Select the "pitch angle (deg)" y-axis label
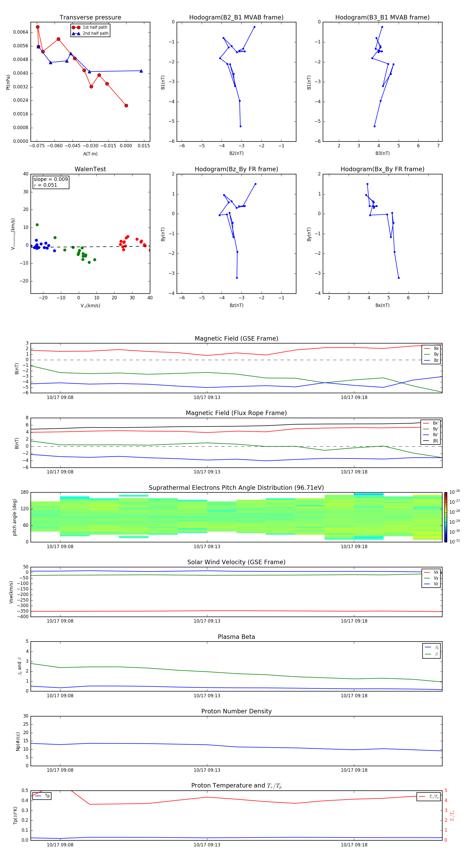Image resolution: width=473 pixels, height=868 pixels. pyautogui.click(x=14, y=517)
